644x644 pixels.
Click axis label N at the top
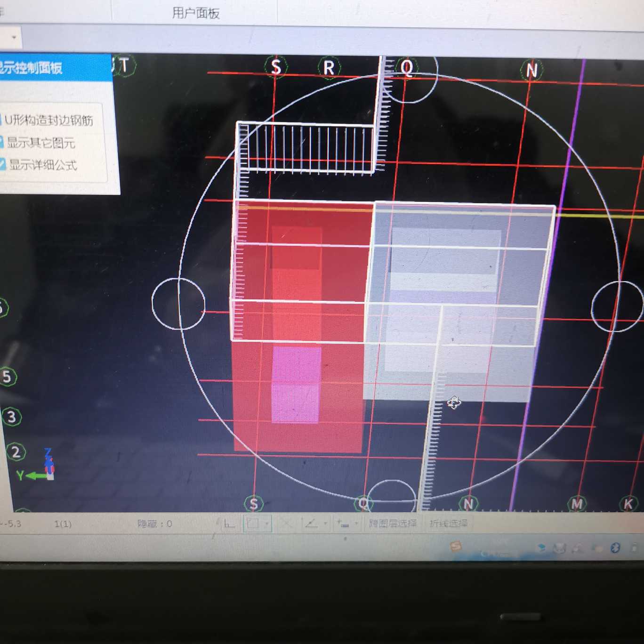pos(531,71)
